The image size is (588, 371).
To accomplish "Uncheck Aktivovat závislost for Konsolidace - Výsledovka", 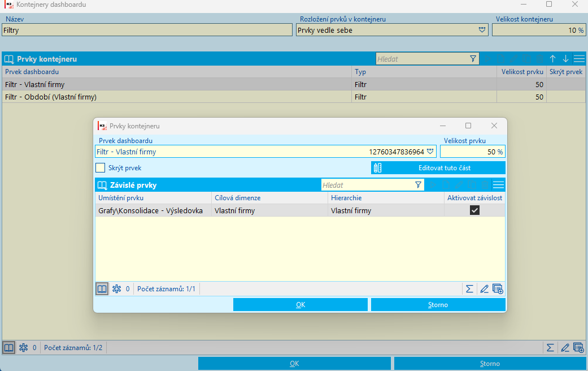I will pyautogui.click(x=475, y=210).
